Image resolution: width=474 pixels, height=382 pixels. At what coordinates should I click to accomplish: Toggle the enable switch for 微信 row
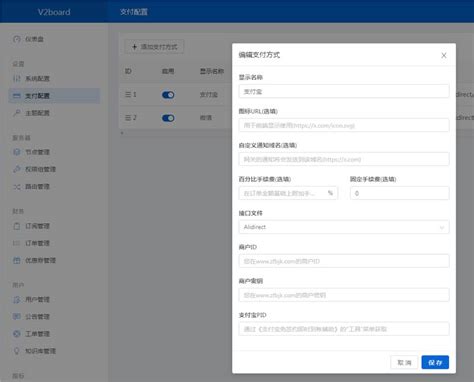point(168,118)
